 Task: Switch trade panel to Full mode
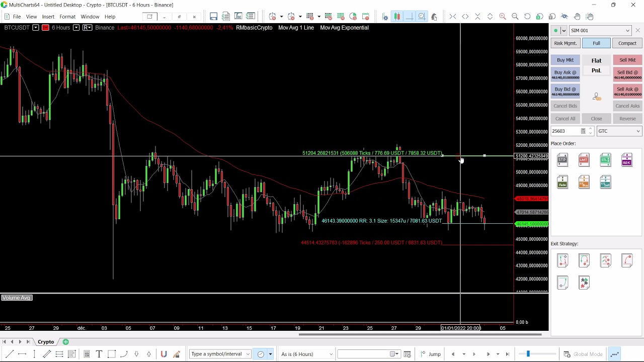[x=596, y=43]
